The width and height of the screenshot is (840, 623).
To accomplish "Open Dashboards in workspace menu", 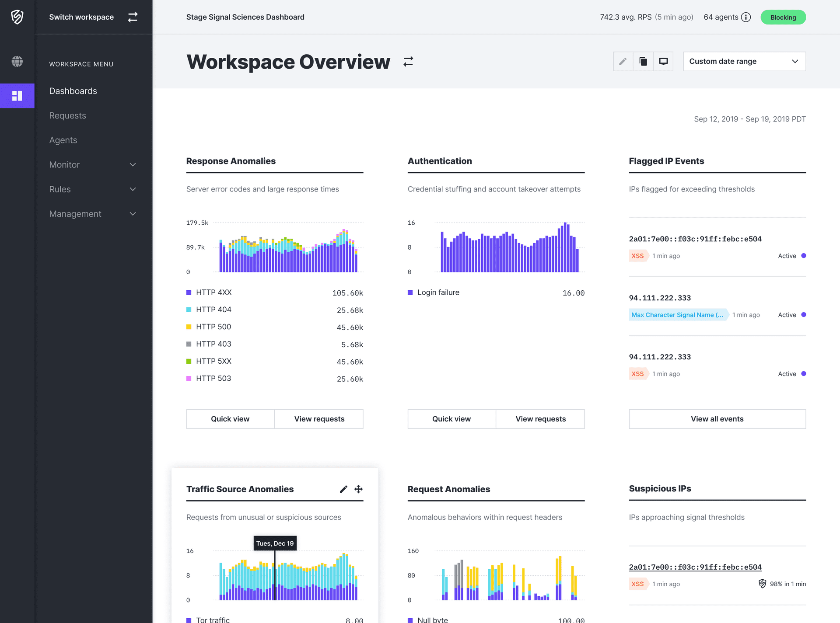I will (73, 91).
